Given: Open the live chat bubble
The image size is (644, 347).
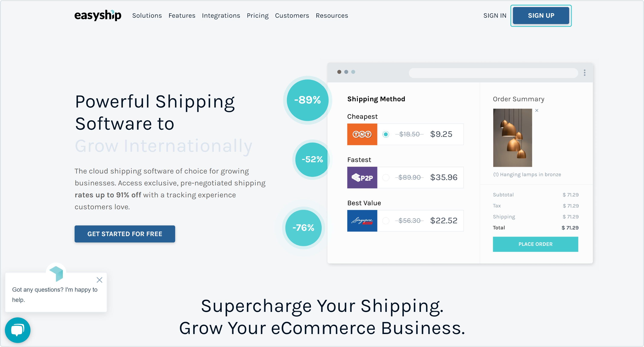Looking at the screenshot, I should [x=17, y=330].
